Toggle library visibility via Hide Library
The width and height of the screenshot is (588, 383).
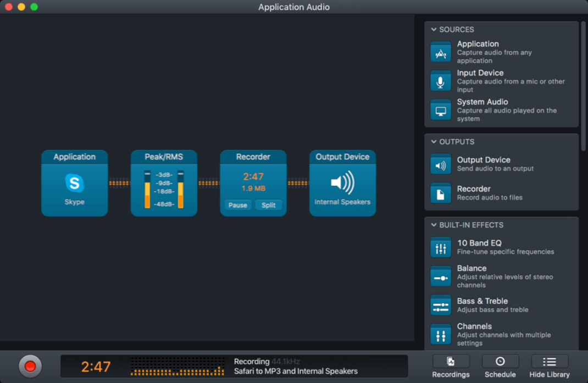550,367
